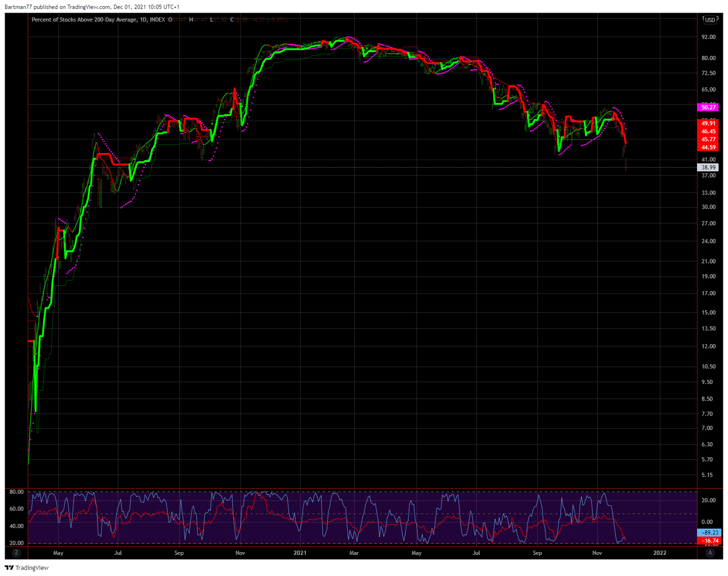Click the USD currency badge on the price scale
The image size is (728, 576).
coord(709,20)
